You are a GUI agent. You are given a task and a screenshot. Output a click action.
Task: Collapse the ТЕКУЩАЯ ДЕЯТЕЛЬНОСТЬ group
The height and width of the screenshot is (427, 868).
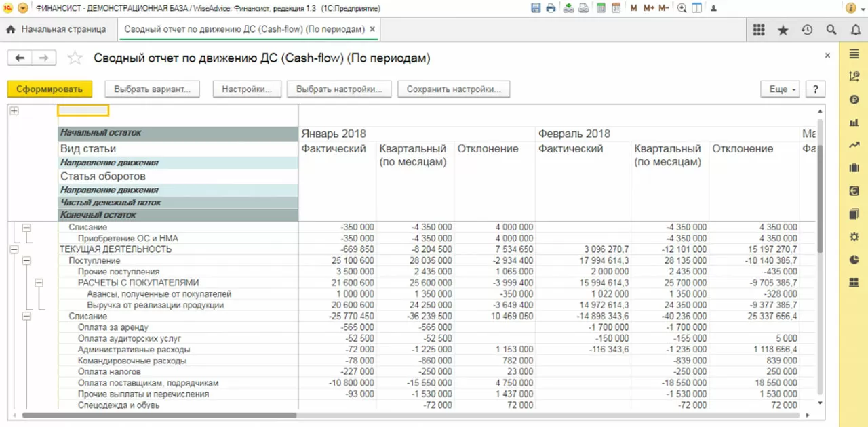click(13, 249)
